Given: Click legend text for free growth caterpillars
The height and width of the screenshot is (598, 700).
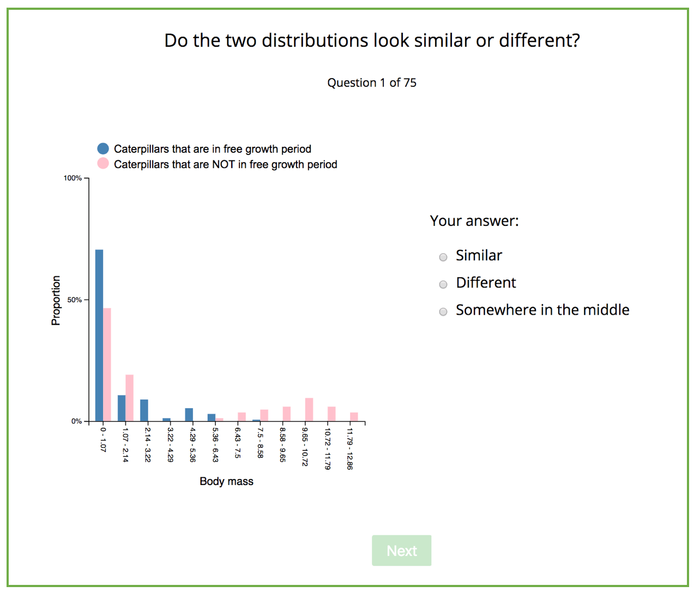Looking at the screenshot, I should (213, 149).
